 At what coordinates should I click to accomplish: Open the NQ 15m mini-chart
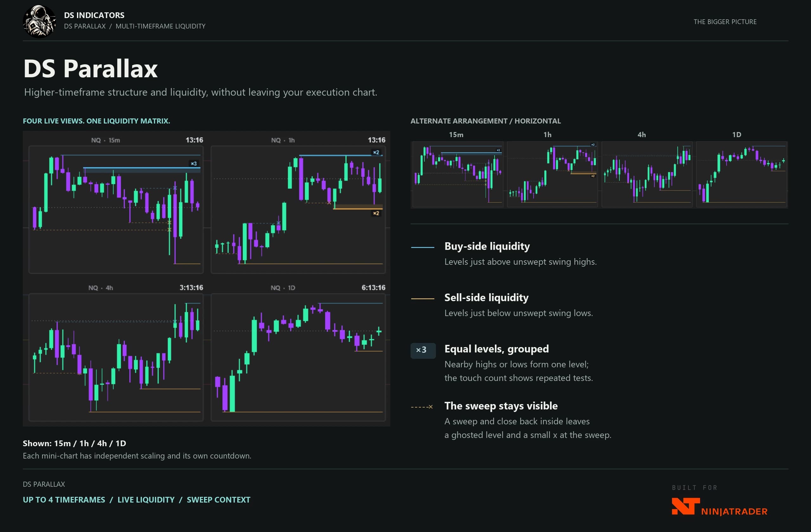(x=116, y=209)
